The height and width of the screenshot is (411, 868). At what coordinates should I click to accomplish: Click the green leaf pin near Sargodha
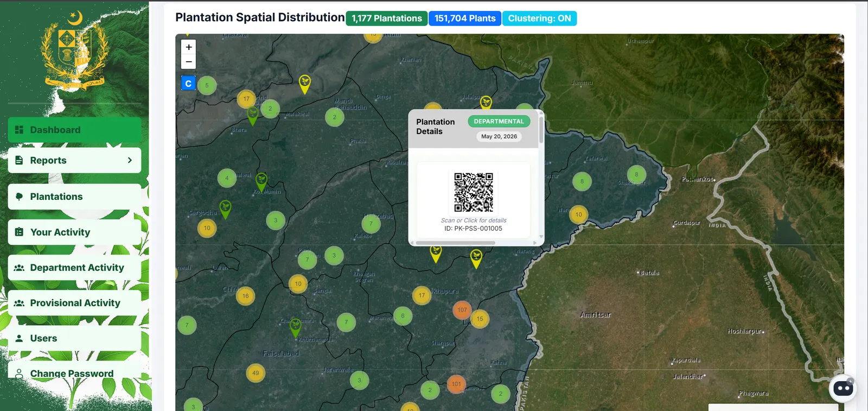[x=225, y=209]
